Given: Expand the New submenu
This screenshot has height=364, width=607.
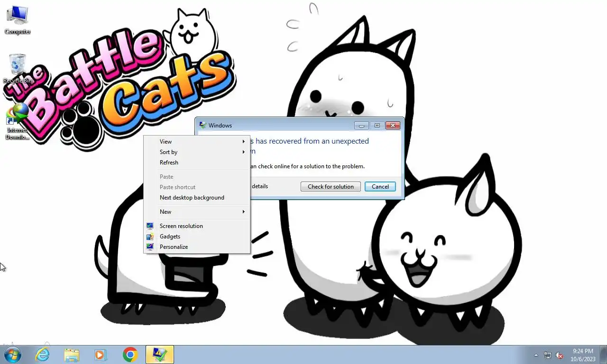Looking at the screenshot, I should pos(197,212).
